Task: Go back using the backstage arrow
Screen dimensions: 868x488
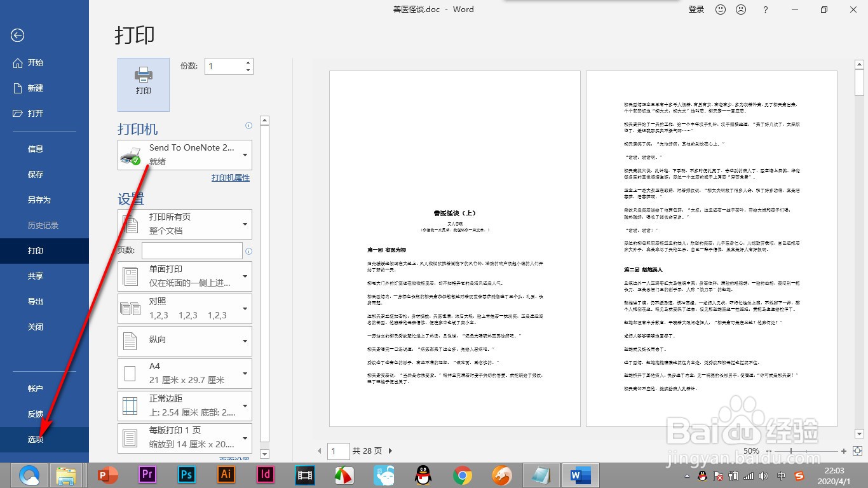Action: (17, 36)
